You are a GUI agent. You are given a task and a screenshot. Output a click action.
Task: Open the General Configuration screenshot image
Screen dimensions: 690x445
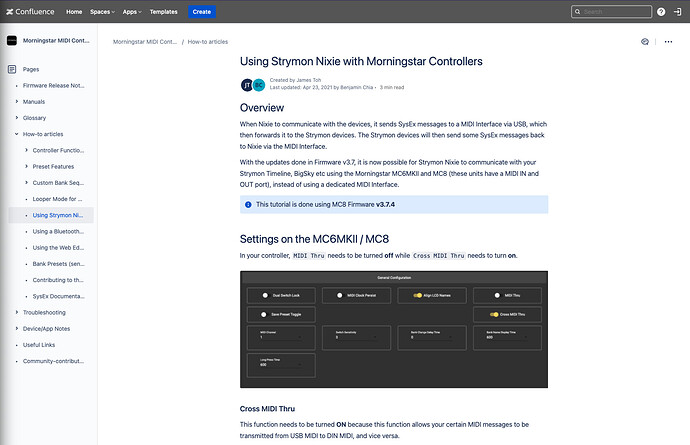[x=394, y=329]
